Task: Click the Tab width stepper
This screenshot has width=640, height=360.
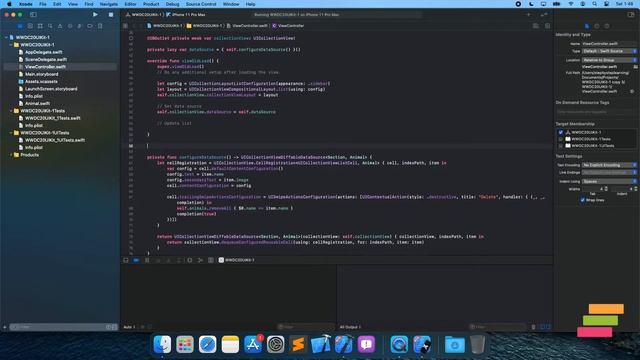Action: coord(606,189)
